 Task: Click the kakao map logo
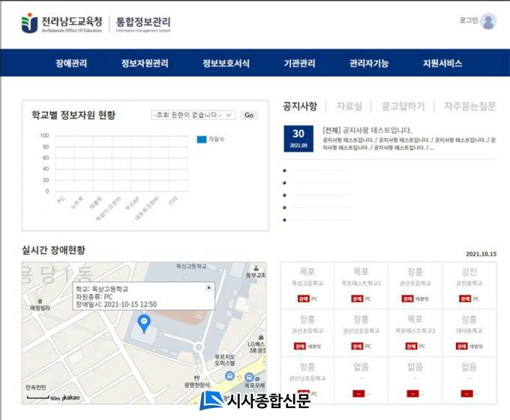pyautogui.click(x=73, y=397)
